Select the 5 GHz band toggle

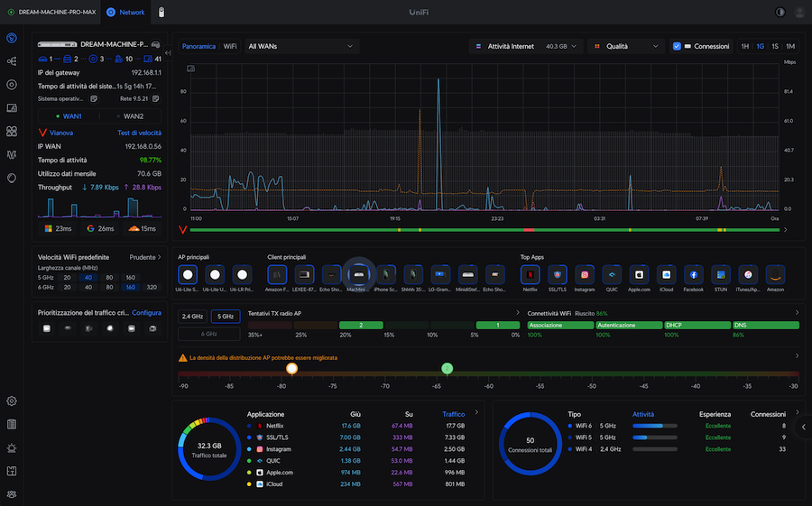(x=226, y=316)
